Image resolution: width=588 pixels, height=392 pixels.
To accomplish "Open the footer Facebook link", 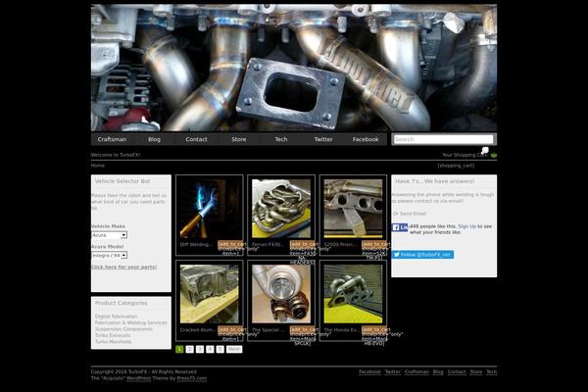I will click(x=369, y=371).
